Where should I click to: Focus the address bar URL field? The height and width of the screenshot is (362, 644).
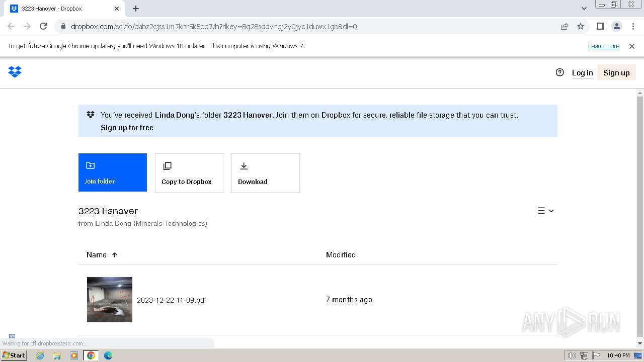(214, 27)
